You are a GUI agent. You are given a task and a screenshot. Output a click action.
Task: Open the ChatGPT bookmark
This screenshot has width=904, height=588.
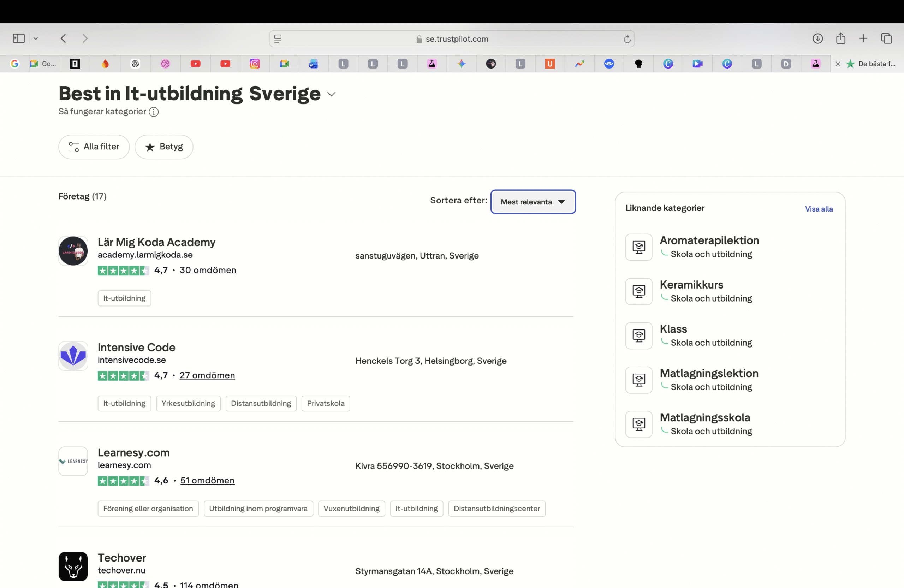(x=136, y=64)
